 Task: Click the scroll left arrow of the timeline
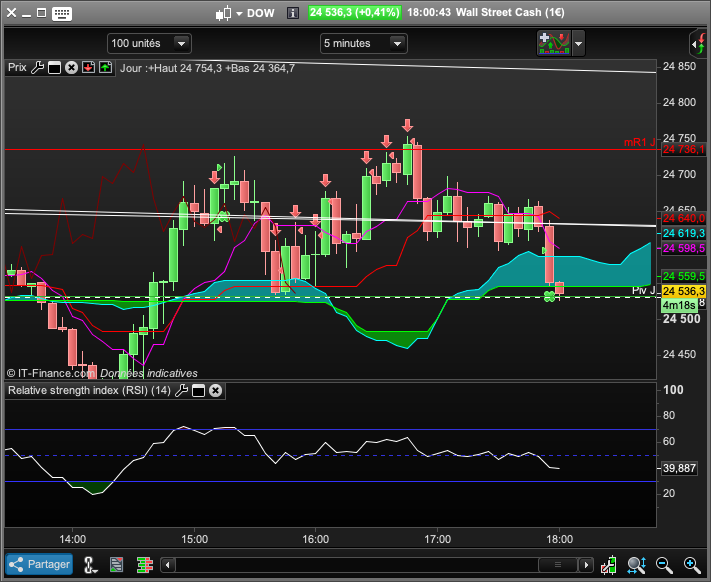(168, 565)
